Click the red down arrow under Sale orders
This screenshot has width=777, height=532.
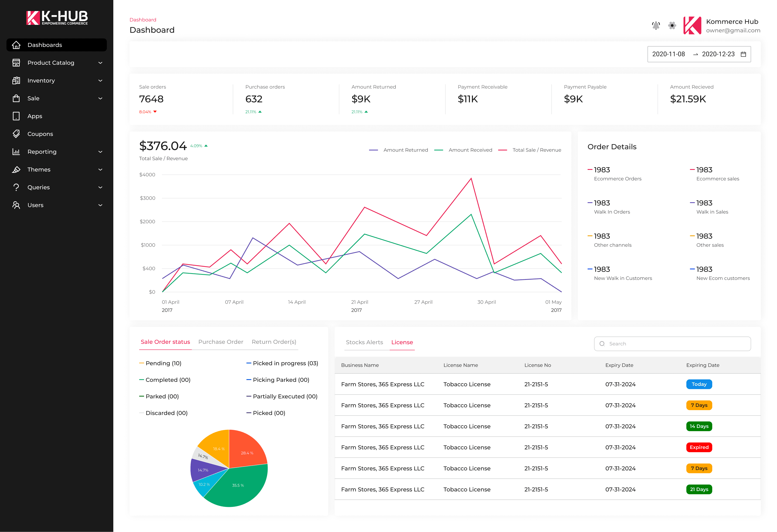point(155,112)
